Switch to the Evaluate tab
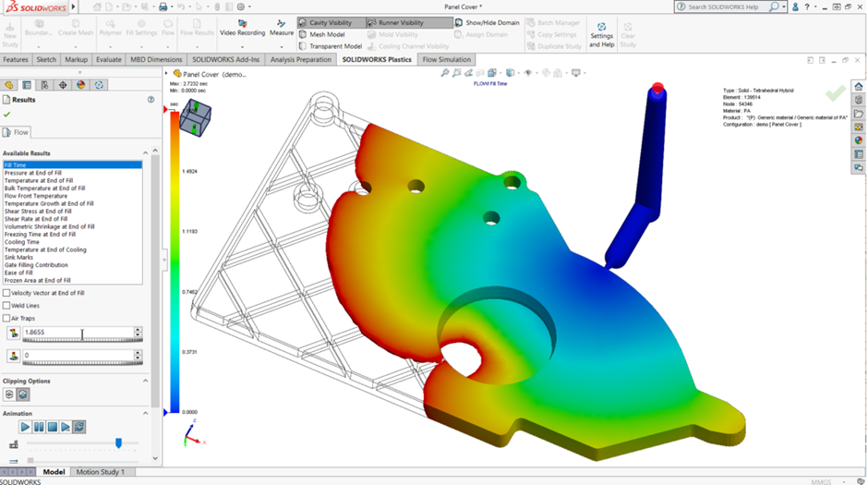Viewport: 868px width, 485px height. [109, 59]
